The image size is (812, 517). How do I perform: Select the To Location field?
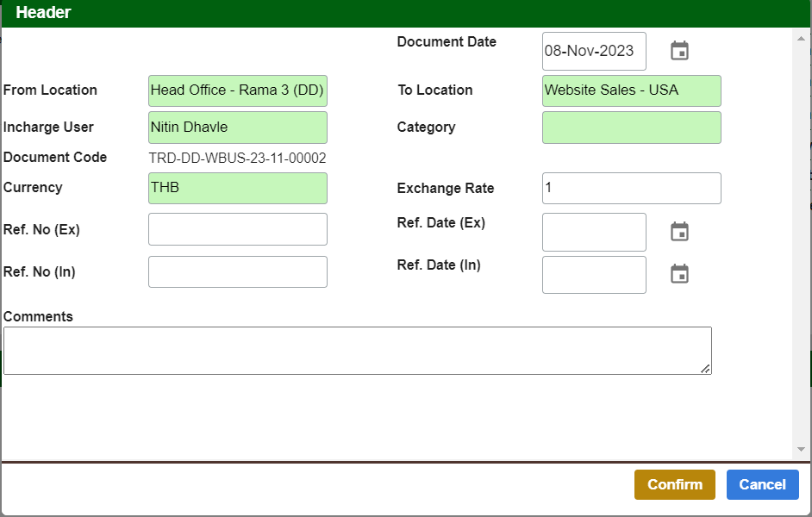click(x=631, y=90)
